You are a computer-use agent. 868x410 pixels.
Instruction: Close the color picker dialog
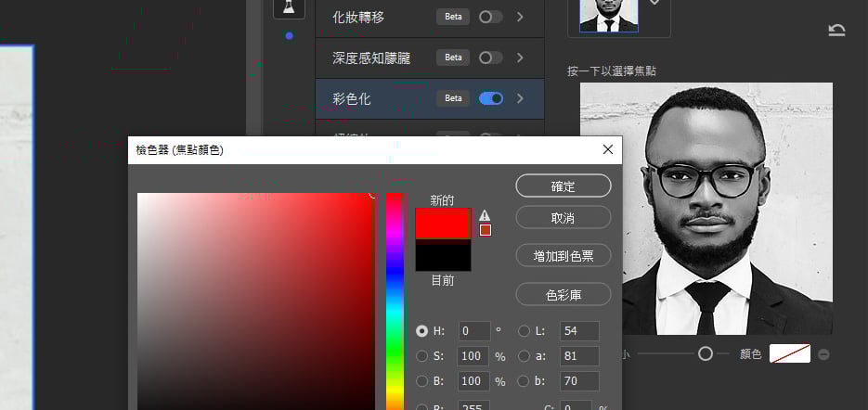pos(608,149)
